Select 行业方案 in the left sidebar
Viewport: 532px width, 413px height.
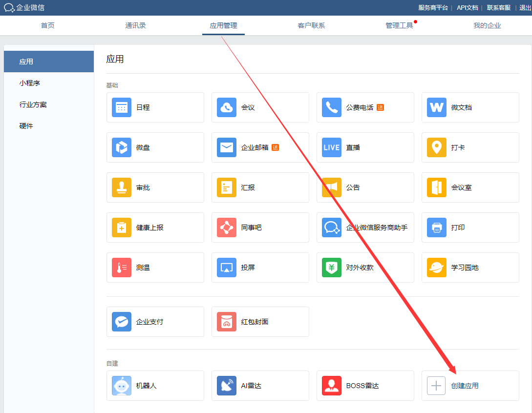(x=33, y=104)
